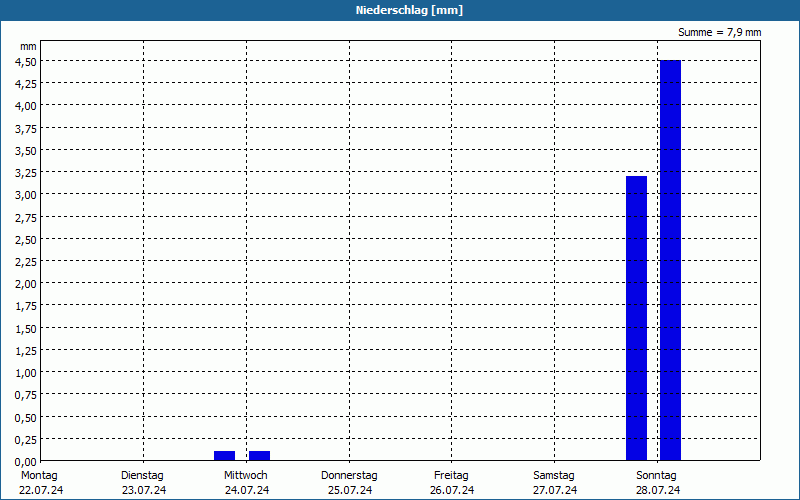The image size is (800, 500).
Task: Click the Freitag 26.07.24 axis label
Action: tap(452, 483)
